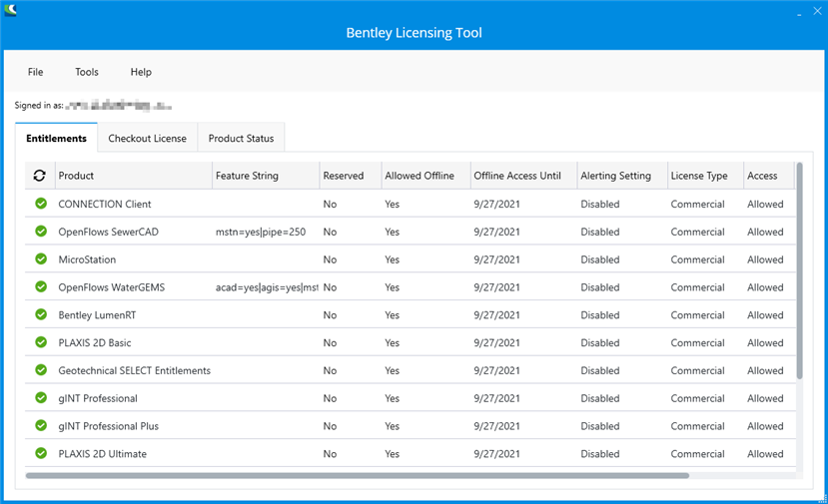Click the 9/27/2021 date in MicroStation row

[496, 259]
